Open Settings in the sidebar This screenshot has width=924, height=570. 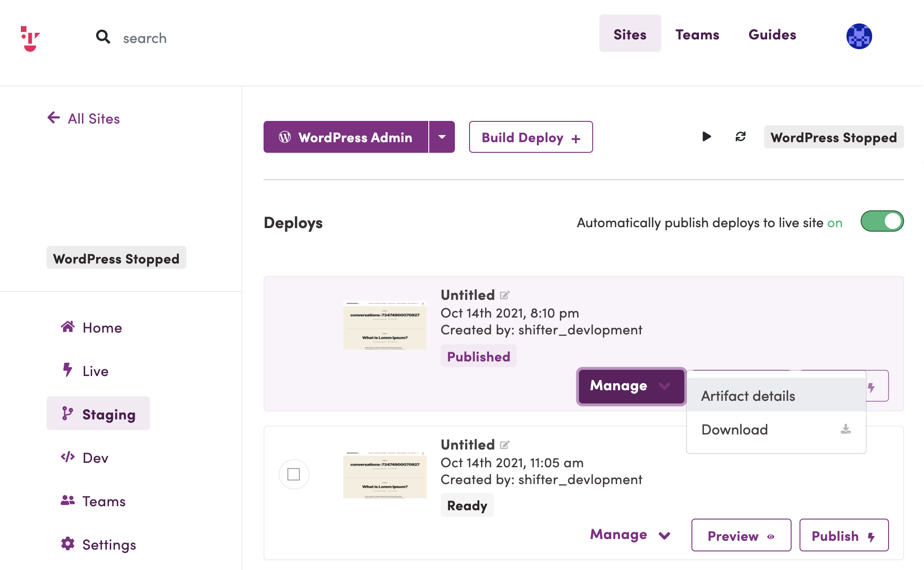[x=98, y=544]
